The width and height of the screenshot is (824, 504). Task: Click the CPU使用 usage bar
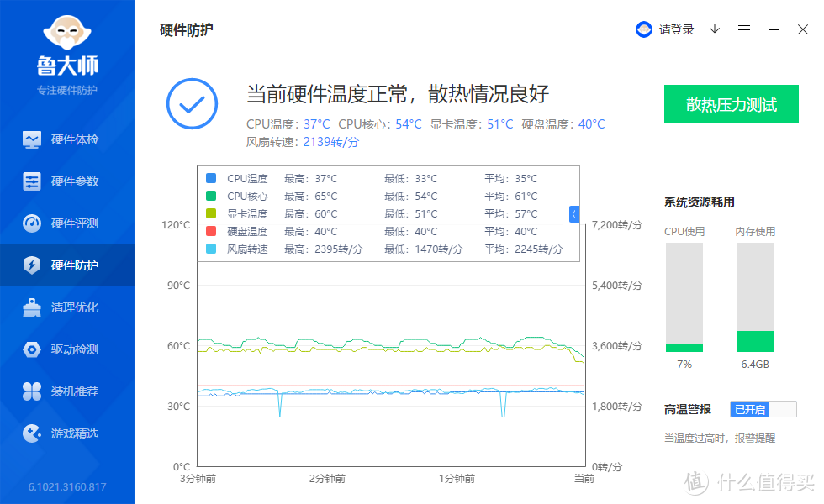[x=684, y=294]
